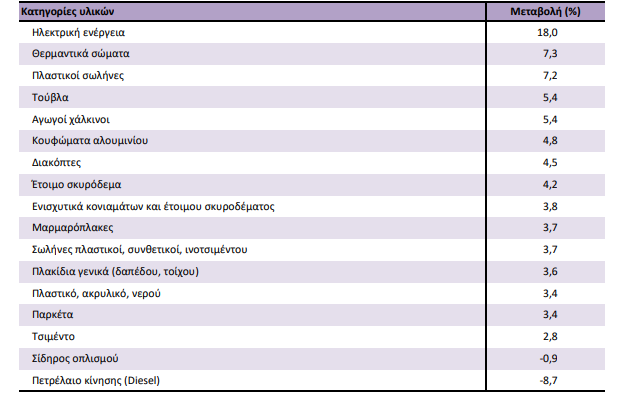Click the value 18,0
Screen dimensions: 642x413
[547, 33]
